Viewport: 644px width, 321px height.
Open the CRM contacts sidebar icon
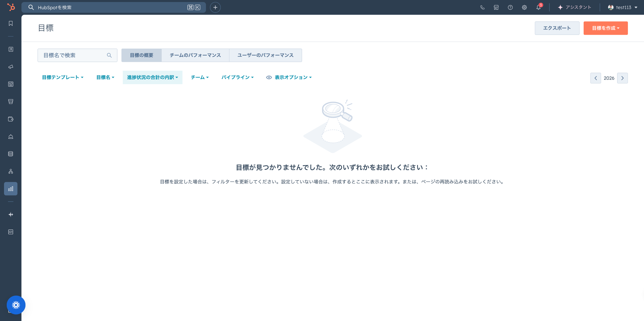(x=11, y=49)
